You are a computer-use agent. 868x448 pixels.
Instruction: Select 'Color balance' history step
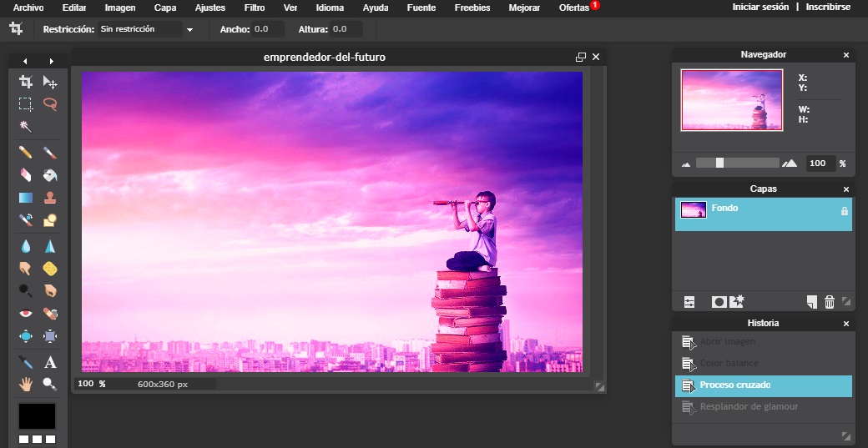pos(729,364)
